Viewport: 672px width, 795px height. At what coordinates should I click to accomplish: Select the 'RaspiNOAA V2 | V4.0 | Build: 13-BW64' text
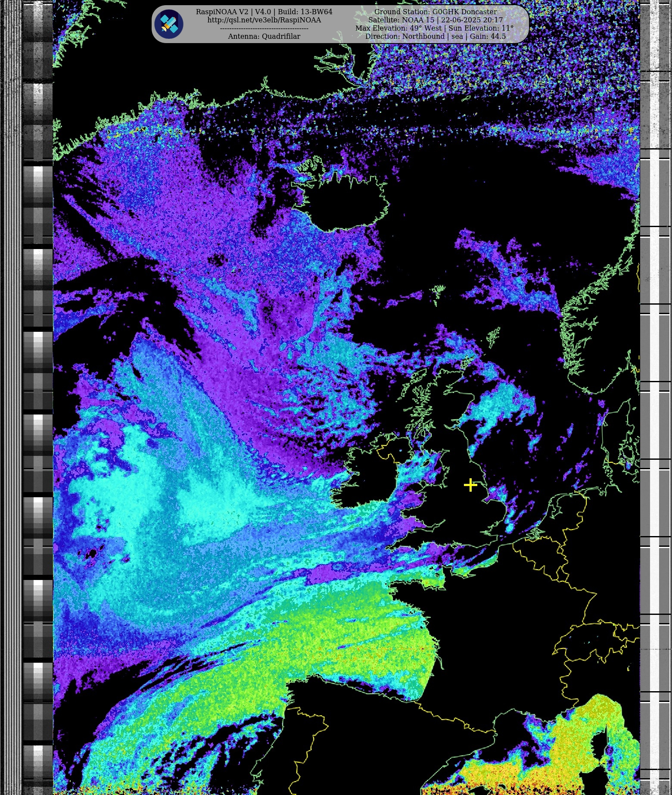pyautogui.click(x=264, y=12)
